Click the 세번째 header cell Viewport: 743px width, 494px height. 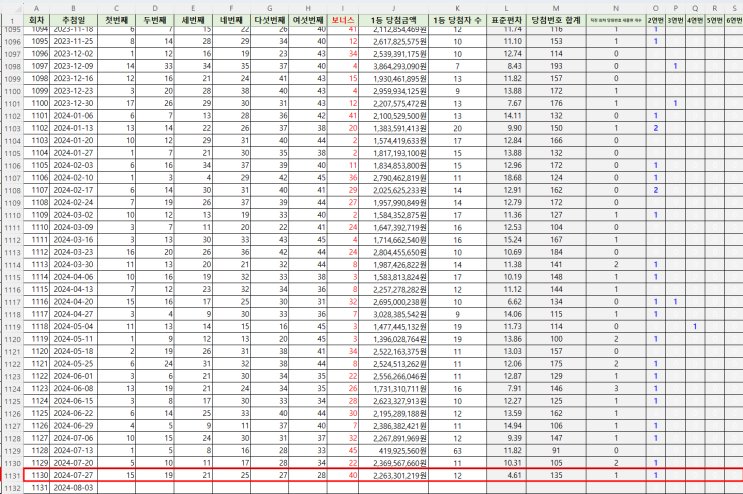pyautogui.click(x=193, y=20)
